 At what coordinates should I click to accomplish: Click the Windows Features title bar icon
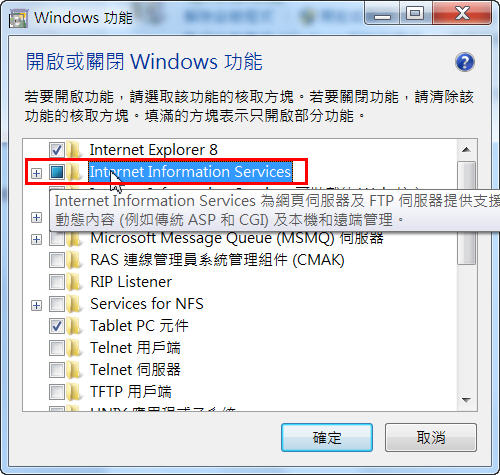18,19
